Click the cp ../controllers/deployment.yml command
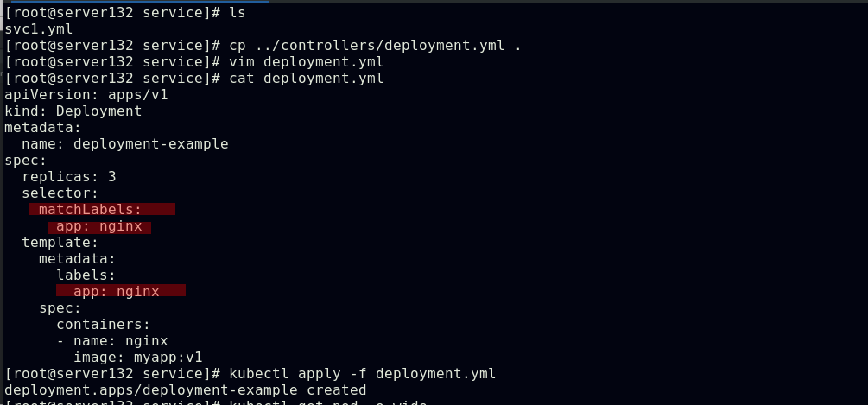868x405 pixels. [x=375, y=46]
